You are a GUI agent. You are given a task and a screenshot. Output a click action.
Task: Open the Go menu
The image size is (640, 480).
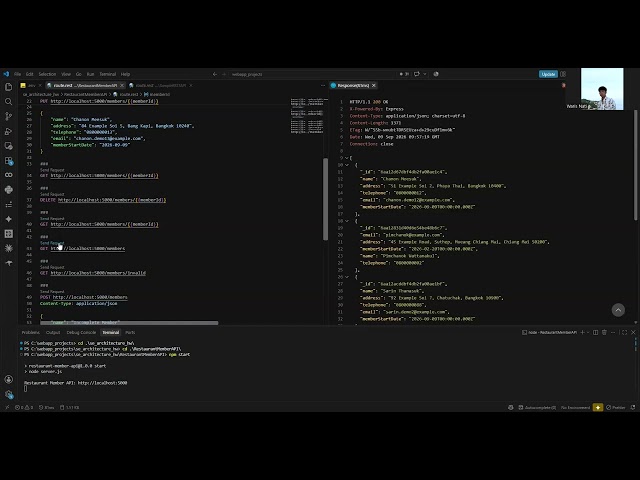[79, 74]
